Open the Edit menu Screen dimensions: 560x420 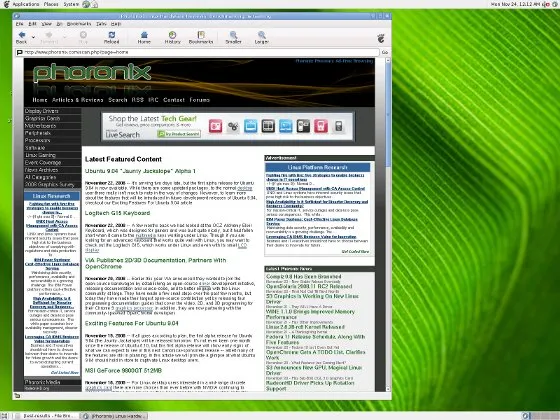(x=32, y=24)
